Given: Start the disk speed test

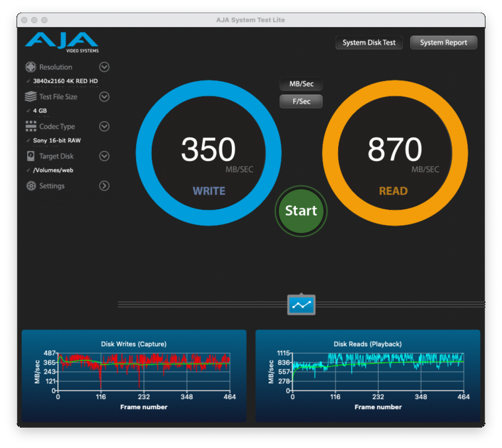Looking at the screenshot, I should 301,211.
